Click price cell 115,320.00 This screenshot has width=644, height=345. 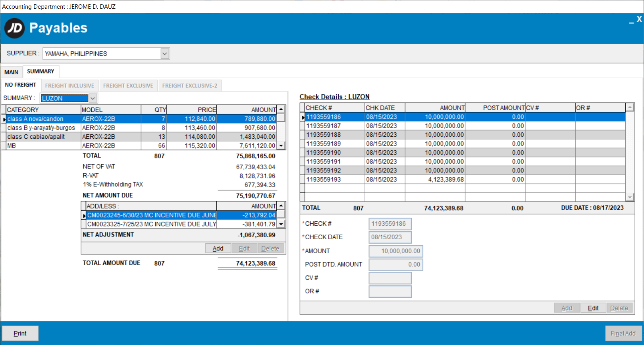(x=191, y=145)
